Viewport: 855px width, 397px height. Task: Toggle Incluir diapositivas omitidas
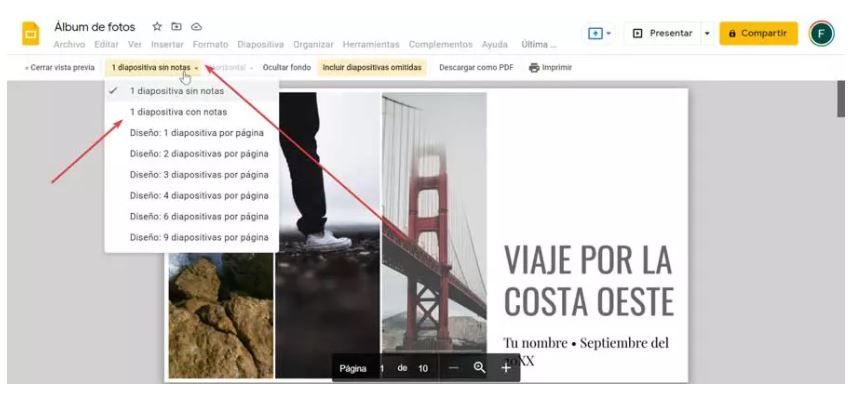coord(372,68)
